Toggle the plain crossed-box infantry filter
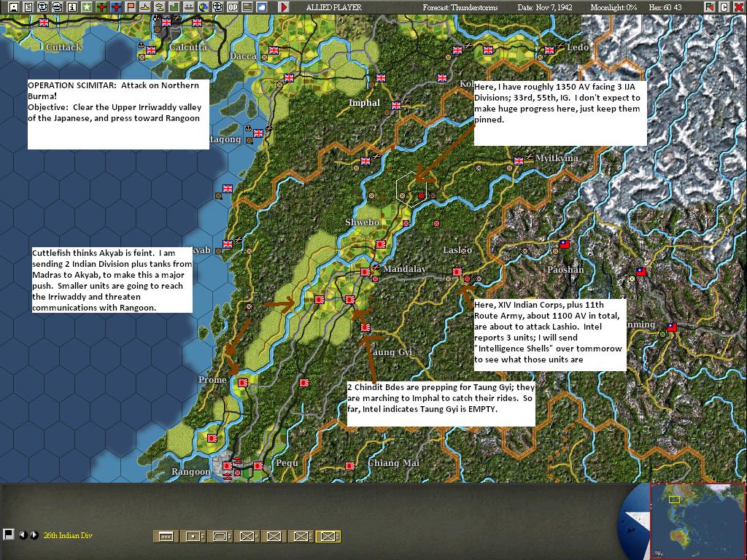 pos(274,536)
